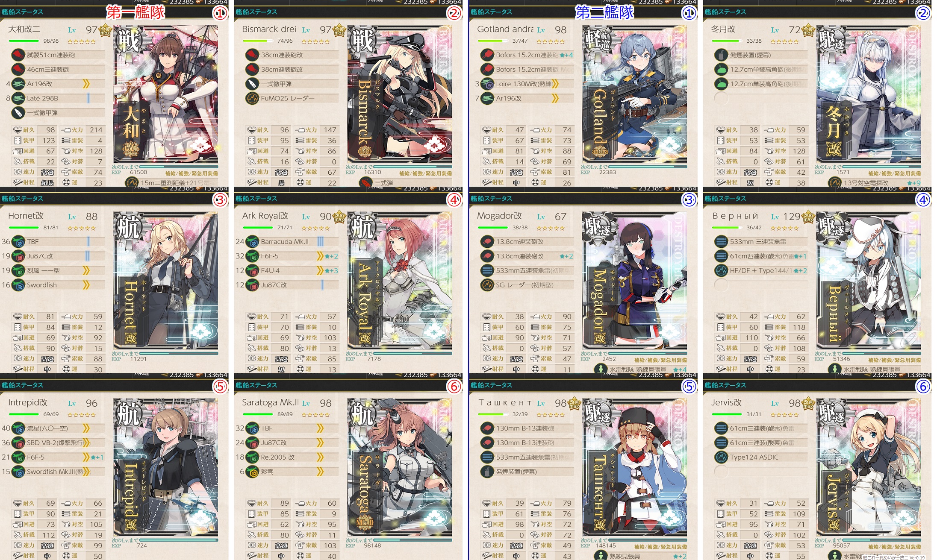Click the torpedo icon beside 533mm 三連装魚雷
The height and width of the screenshot is (560, 937).
point(721,242)
